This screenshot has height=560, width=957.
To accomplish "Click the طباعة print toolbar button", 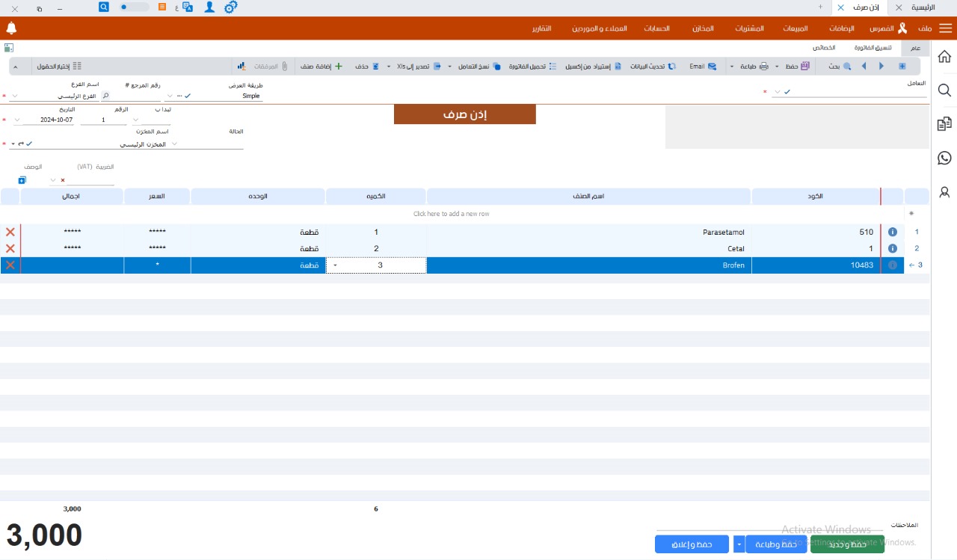I will (x=754, y=66).
